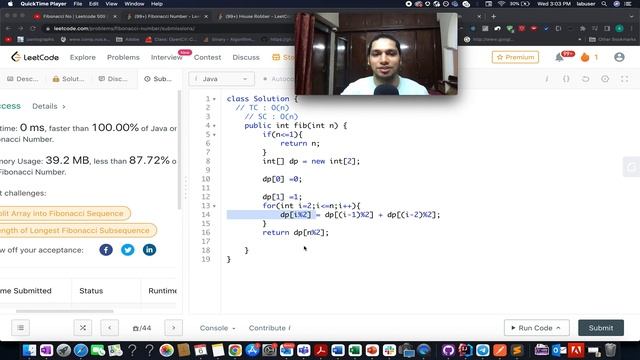Submit the solution

pyautogui.click(x=601, y=328)
